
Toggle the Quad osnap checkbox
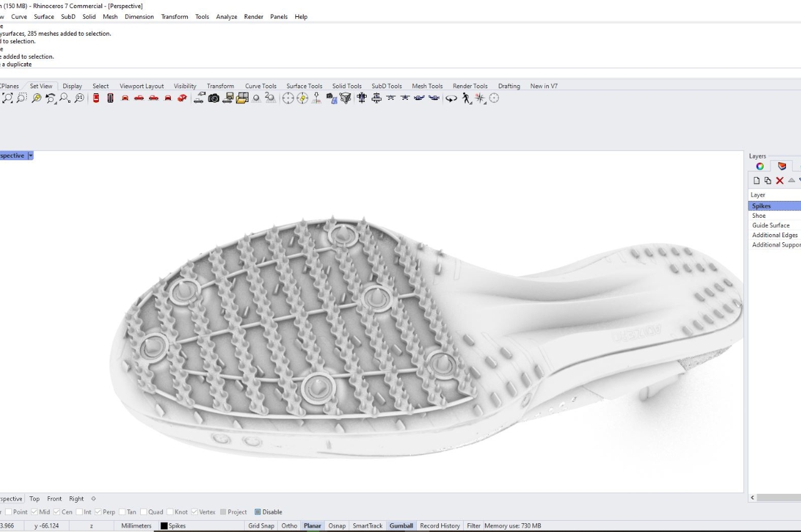[x=144, y=512]
